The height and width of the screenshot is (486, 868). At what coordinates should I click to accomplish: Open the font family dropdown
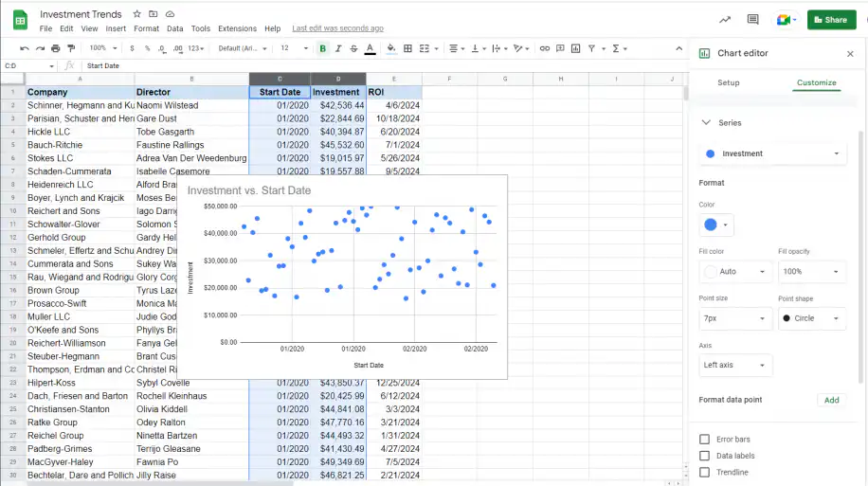pos(243,48)
